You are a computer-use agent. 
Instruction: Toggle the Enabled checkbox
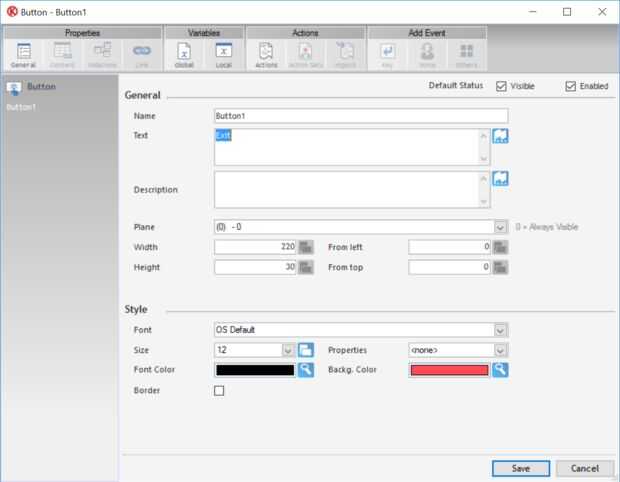(x=570, y=86)
